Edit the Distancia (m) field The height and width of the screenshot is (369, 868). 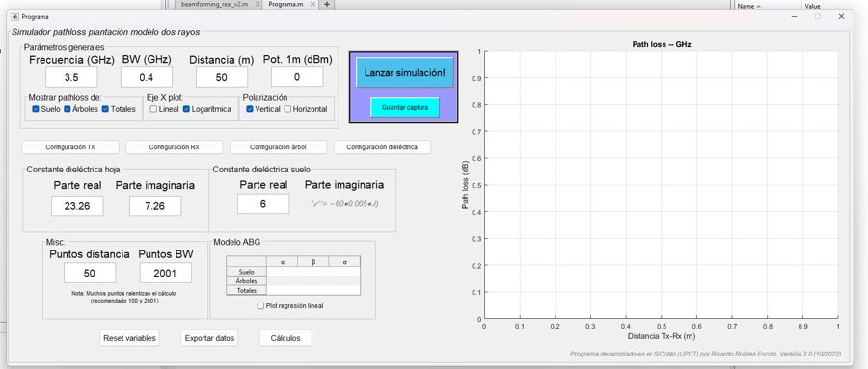pos(222,77)
